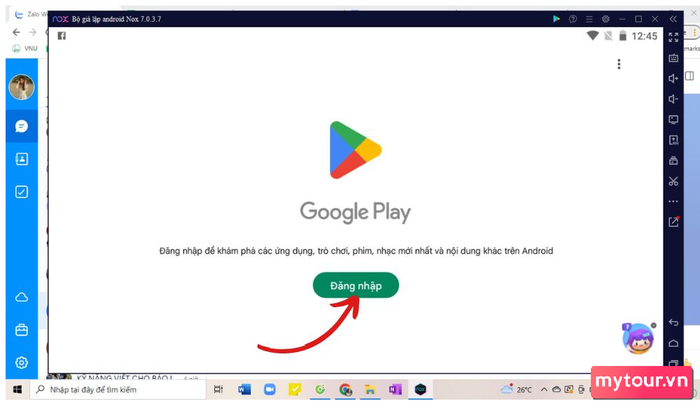The image size is (700, 408).
Task: Open Play Store shortcut in Nox title bar
Action: point(556,19)
